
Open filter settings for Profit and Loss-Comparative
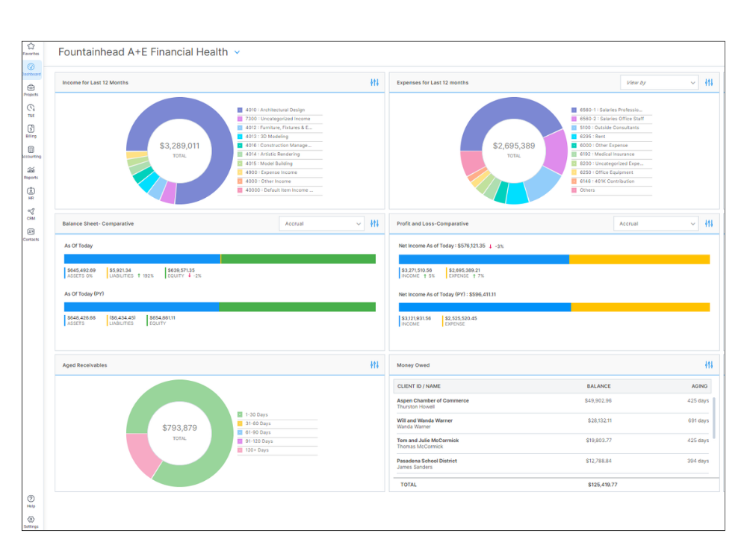tap(709, 223)
